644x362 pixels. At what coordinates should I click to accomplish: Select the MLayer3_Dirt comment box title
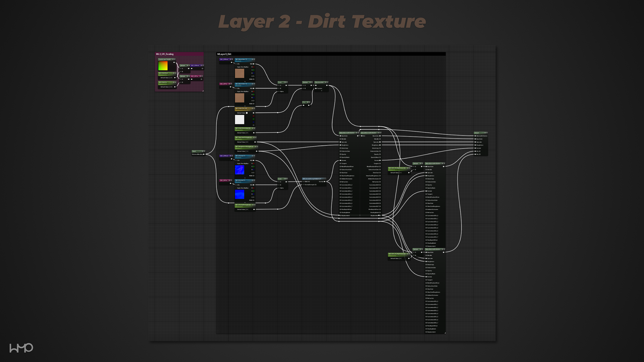coord(224,54)
